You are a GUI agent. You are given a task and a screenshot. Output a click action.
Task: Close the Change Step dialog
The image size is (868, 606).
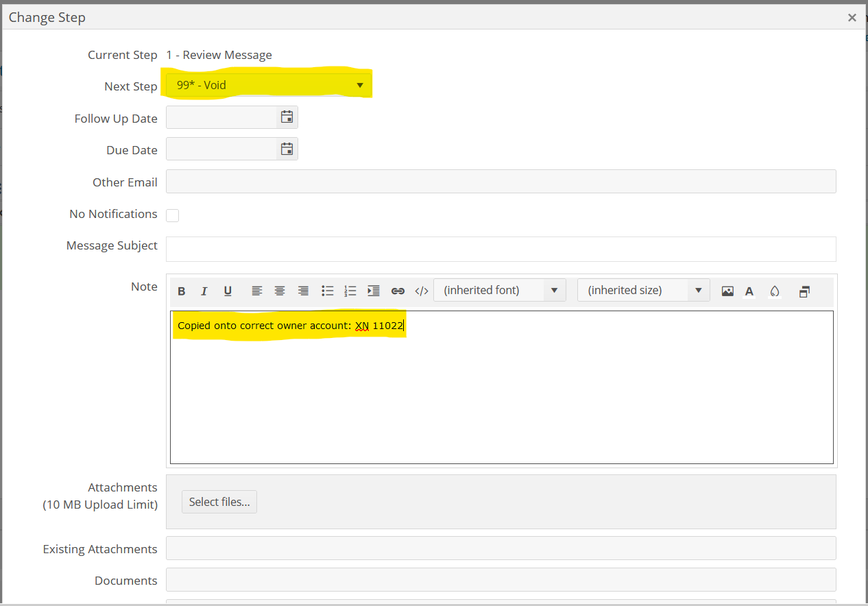[852, 18]
